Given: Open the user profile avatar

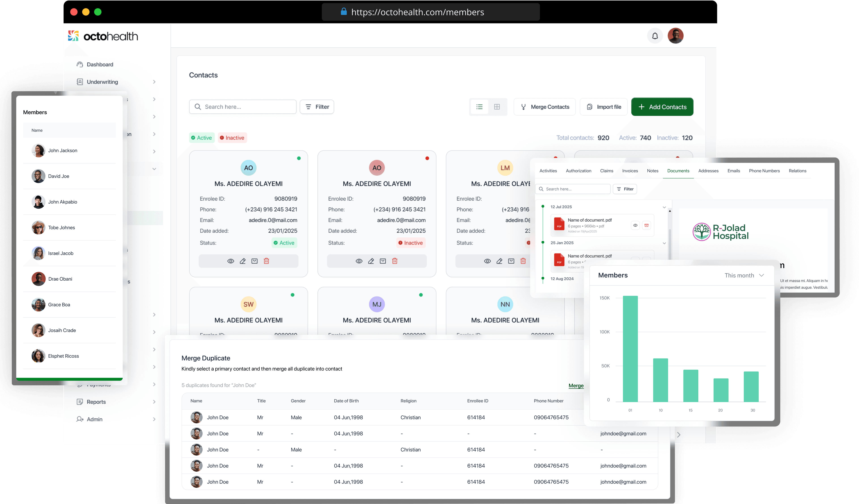Looking at the screenshot, I should (x=675, y=36).
